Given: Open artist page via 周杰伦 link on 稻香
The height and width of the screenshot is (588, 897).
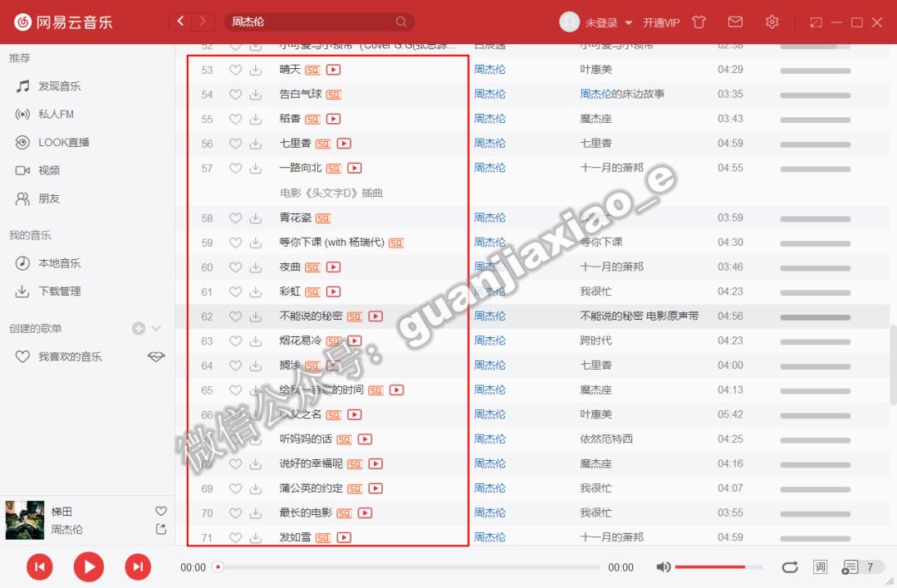Looking at the screenshot, I should [x=490, y=118].
